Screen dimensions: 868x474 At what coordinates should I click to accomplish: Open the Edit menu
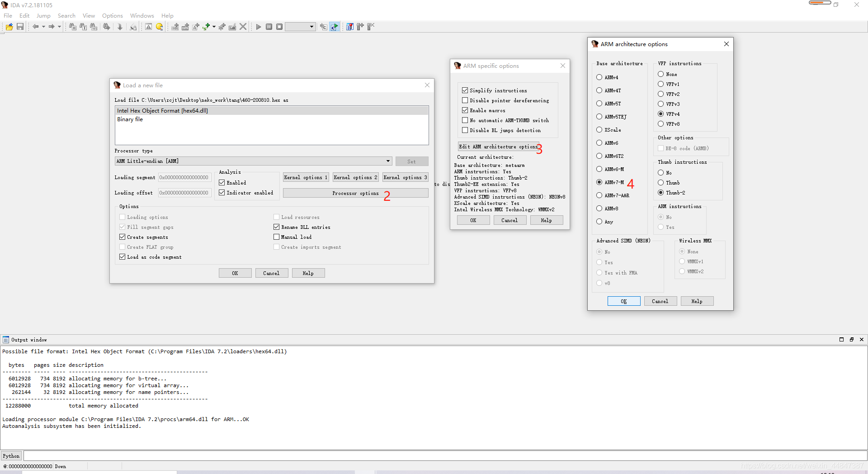click(x=24, y=15)
